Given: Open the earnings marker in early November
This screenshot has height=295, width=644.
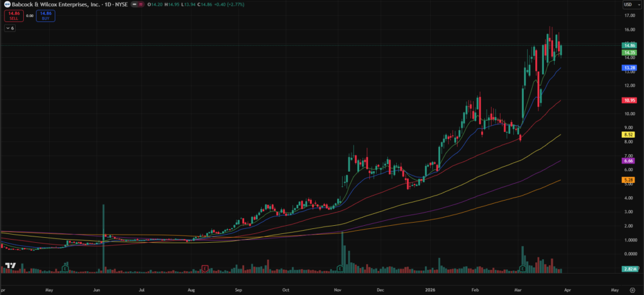Looking at the screenshot, I should pyautogui.click(x=340, y=269).
